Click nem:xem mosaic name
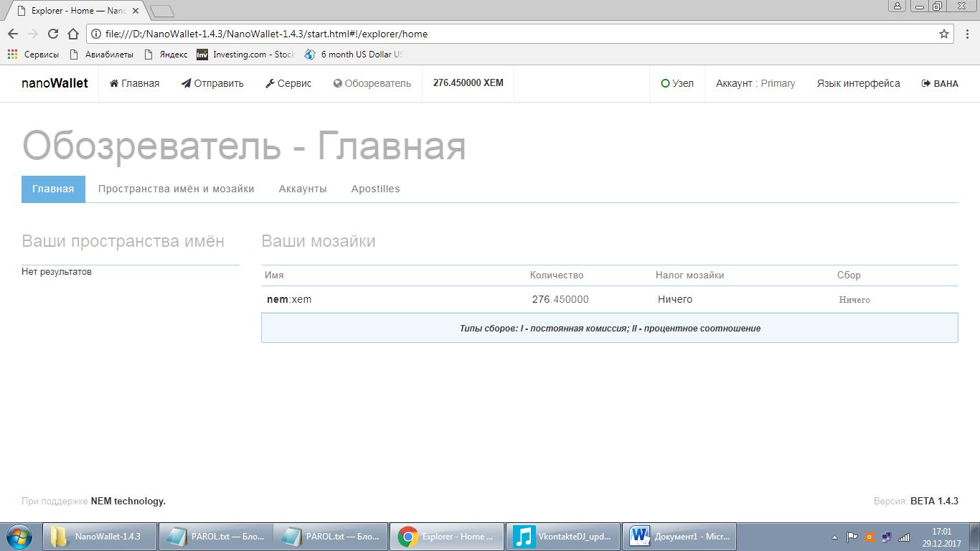 click(289, 299)
